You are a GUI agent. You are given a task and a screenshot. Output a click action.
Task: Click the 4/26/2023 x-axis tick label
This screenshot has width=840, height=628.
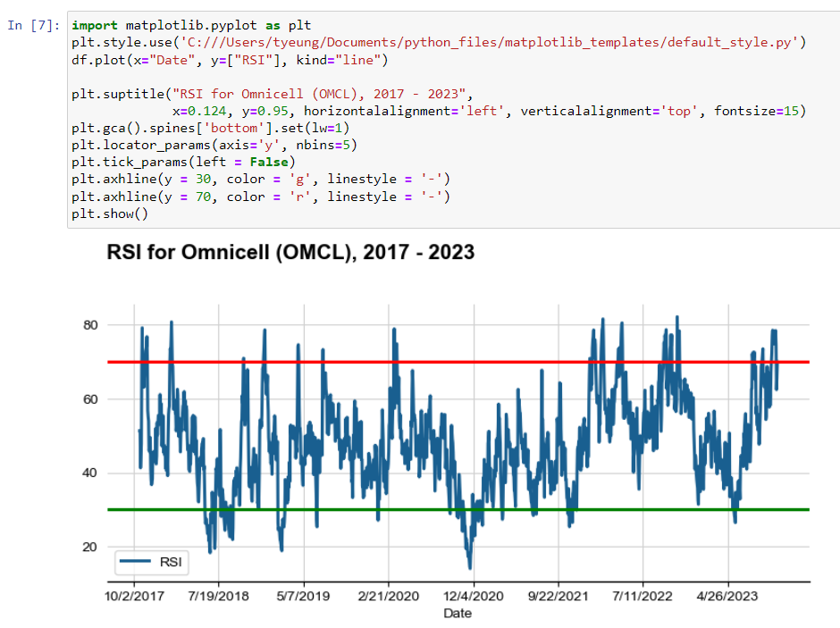pyautogui.click(x=727, y=596)
